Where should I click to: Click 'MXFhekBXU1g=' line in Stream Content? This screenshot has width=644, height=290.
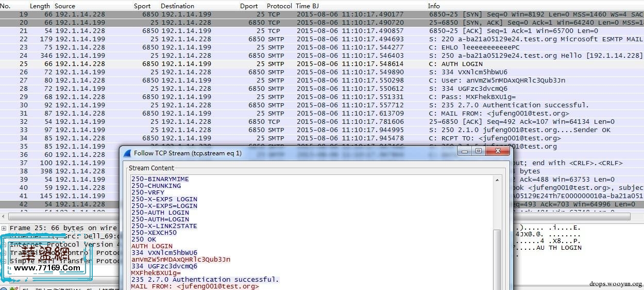pos(156,273)
